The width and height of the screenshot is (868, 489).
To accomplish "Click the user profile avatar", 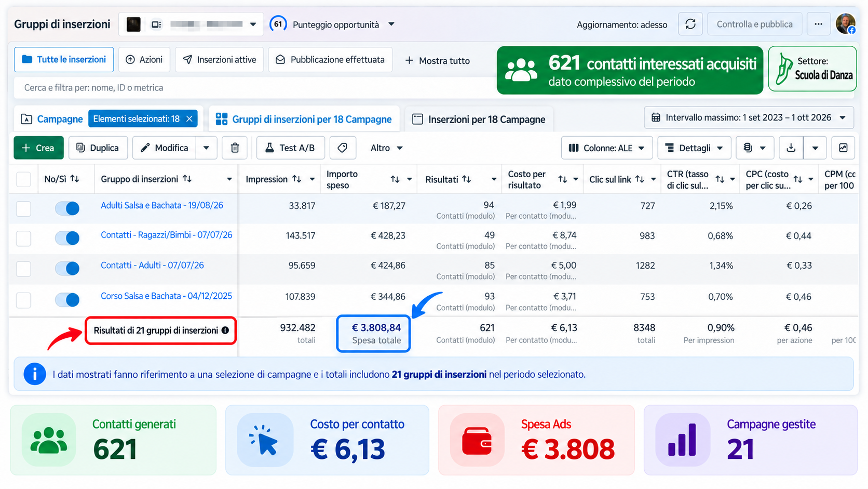I will (846, 24).
